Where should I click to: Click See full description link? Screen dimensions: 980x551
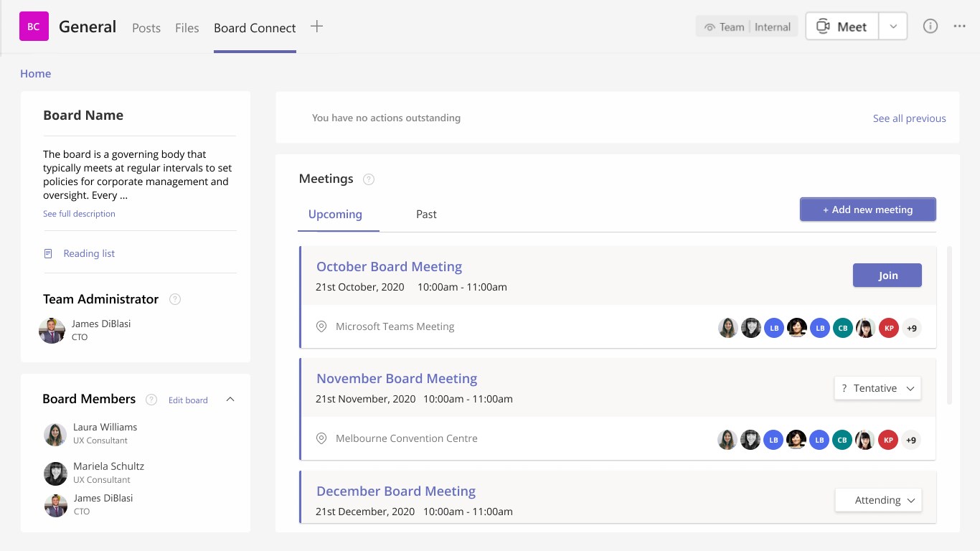click(x=79, y=214)
